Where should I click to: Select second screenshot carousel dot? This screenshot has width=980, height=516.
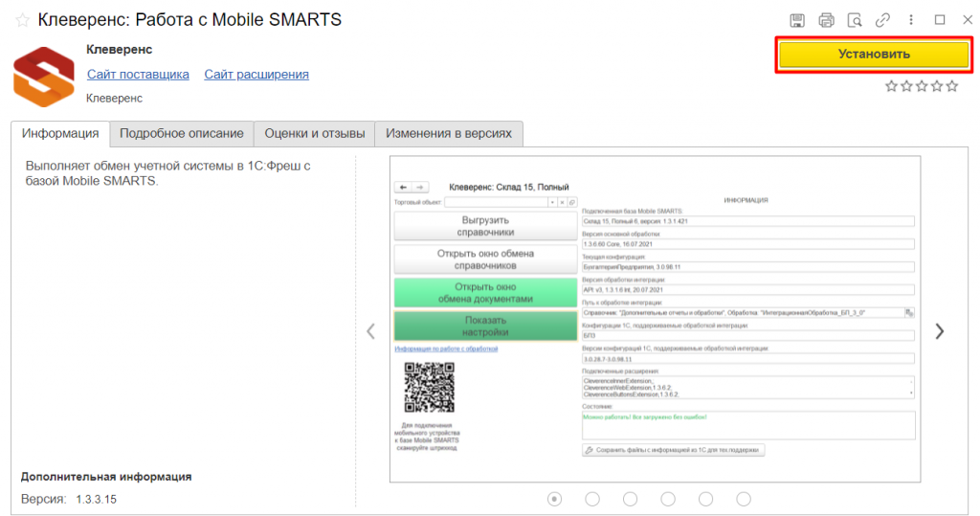[592, 499]
